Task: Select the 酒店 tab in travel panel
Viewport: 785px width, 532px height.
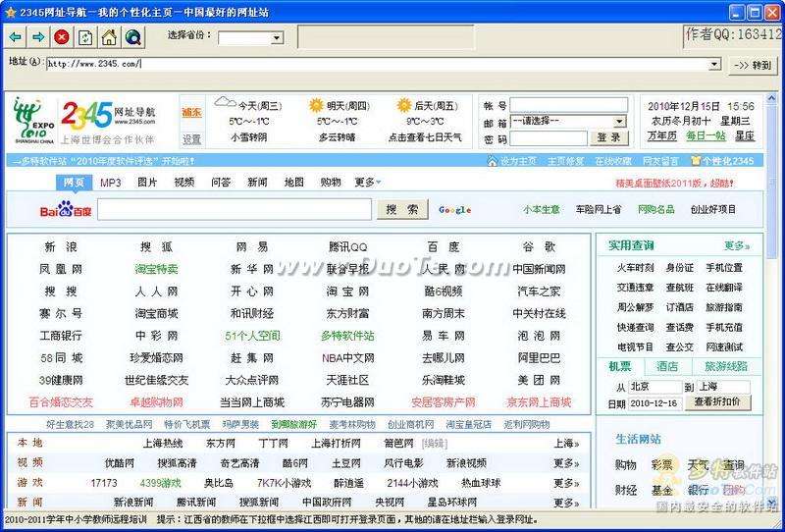Action: pyautogui.click(x=667, y=366)
